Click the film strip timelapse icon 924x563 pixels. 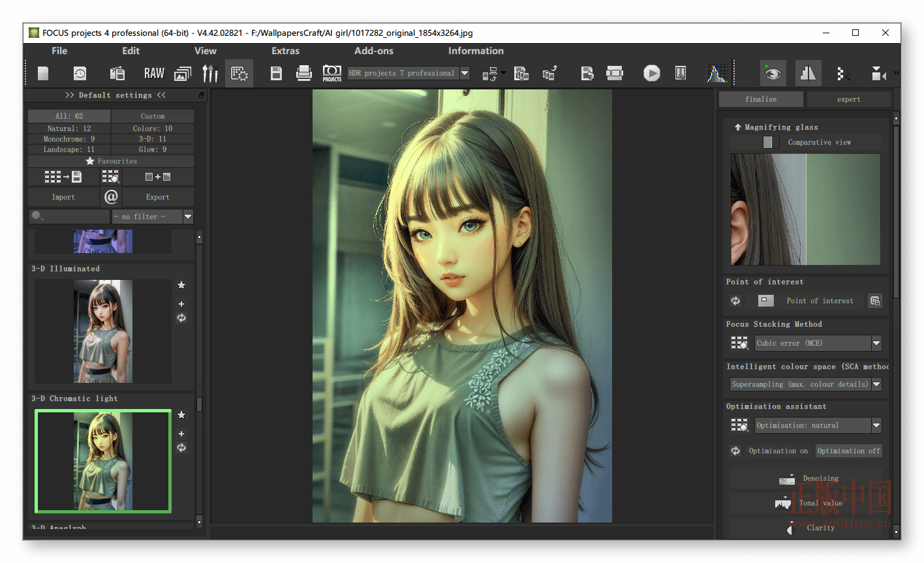click(615, 73)
